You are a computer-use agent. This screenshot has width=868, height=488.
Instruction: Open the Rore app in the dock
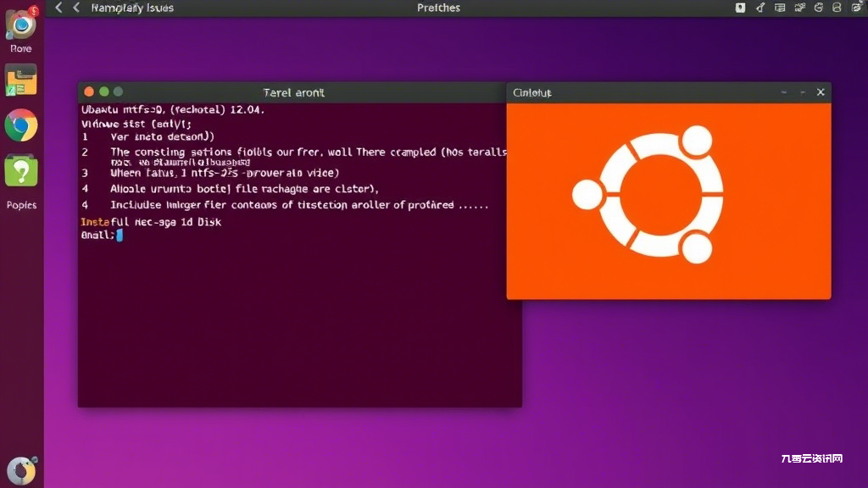point(21,25)
